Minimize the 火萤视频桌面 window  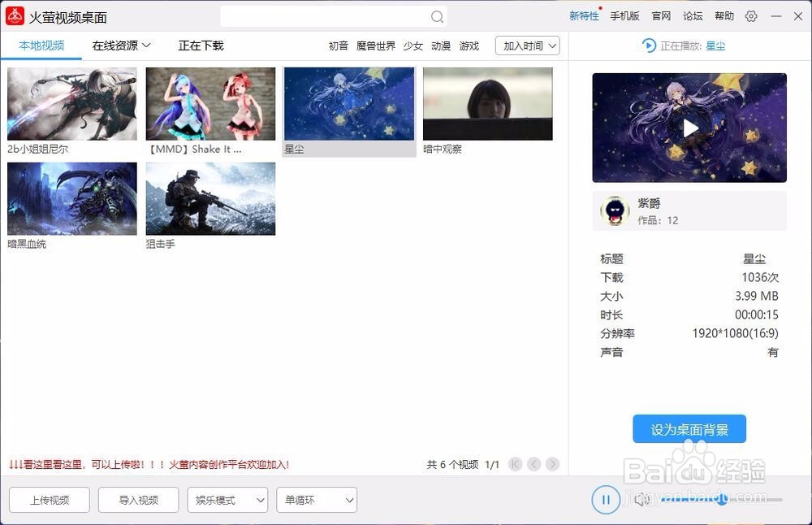775,16
